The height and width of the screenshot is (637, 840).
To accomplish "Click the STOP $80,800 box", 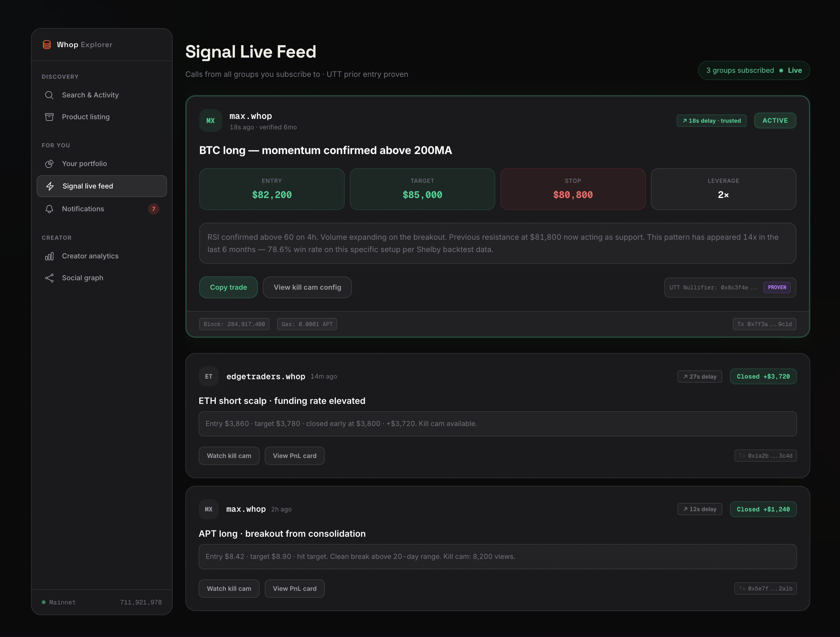I will 573,189.
